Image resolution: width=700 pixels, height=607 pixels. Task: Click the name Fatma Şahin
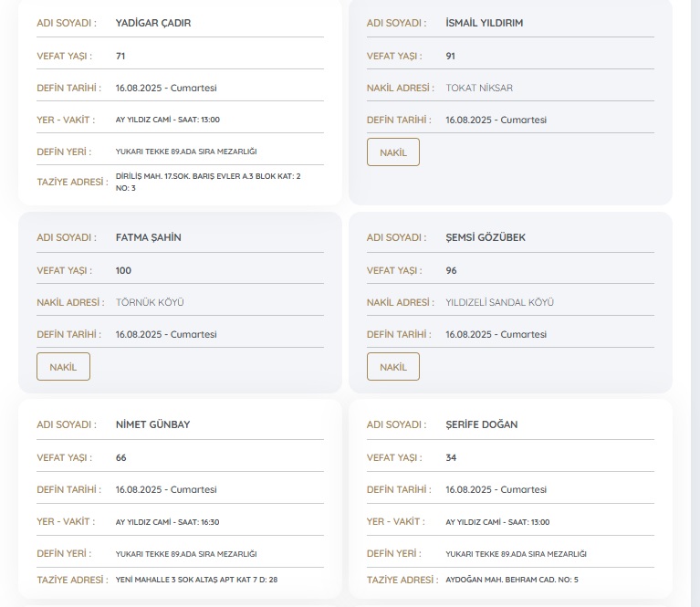click(149, 237)
